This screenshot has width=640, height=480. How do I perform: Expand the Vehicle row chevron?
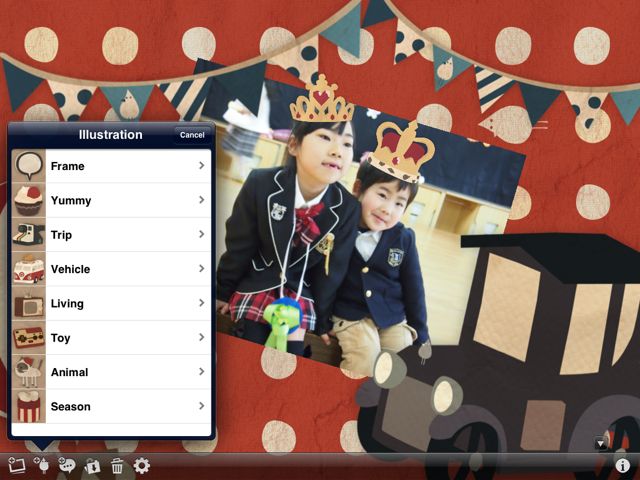(202, 268)
